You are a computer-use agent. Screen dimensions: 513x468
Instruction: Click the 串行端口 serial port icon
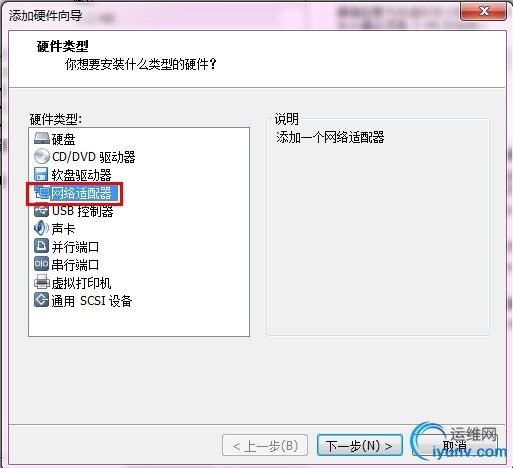point(41,264)
